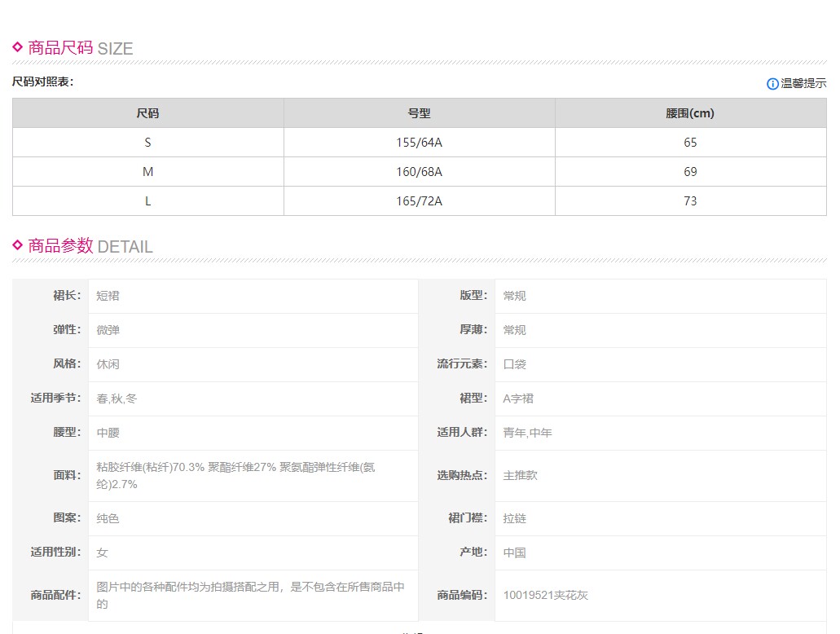Click the 尺码对照表 label
The width and height of the screenshot is (840, 634).
[x=42, y=81]
